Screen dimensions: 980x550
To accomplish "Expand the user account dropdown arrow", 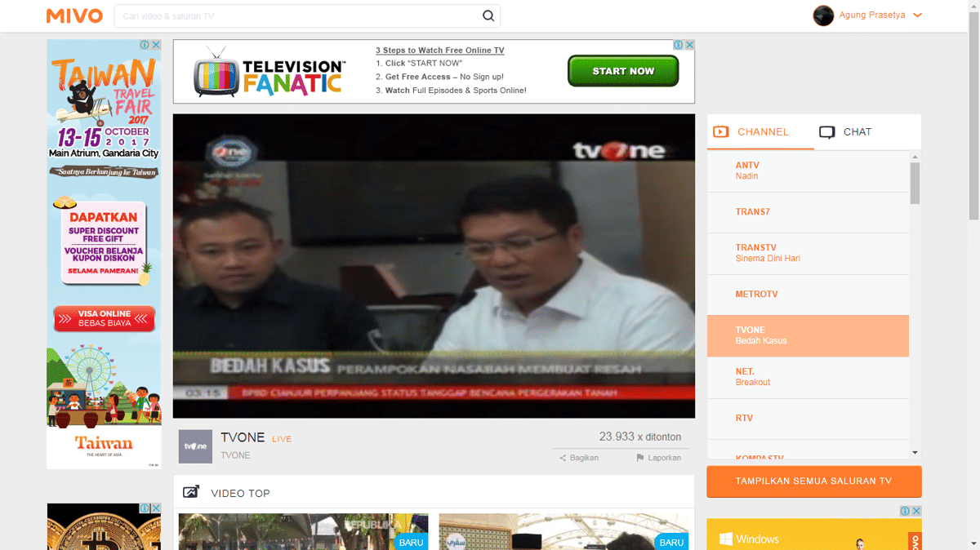I will (917, 16).
